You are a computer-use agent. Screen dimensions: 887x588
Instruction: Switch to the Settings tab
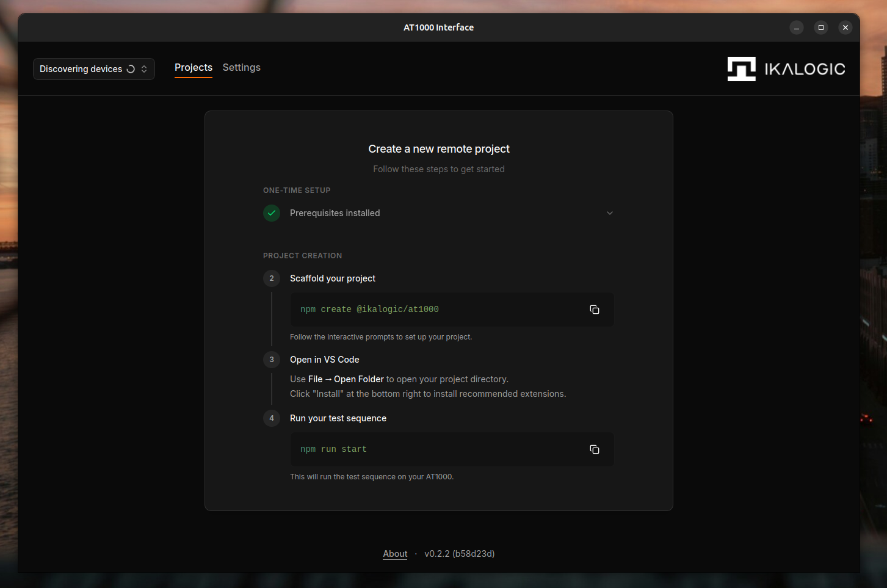pyautogui.click(x=241, y=68)
